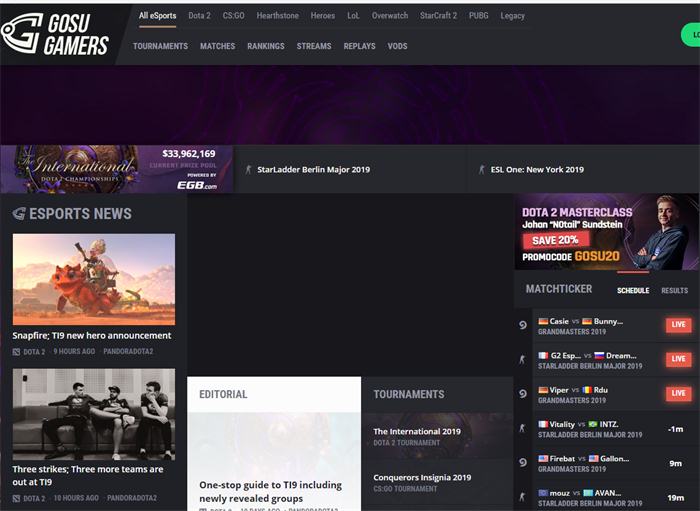This screenshot has width=700, height=511.
Task: Click the Dota 2 icon under Snapfire article
Action: pyautogui.click(x=17, y=352)
